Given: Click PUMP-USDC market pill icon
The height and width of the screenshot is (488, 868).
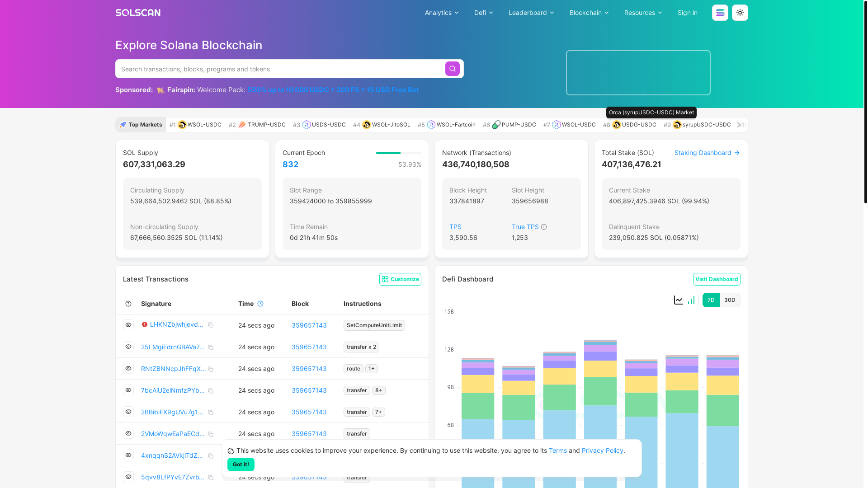Looking at the screenshot, I should pos(496,125).
